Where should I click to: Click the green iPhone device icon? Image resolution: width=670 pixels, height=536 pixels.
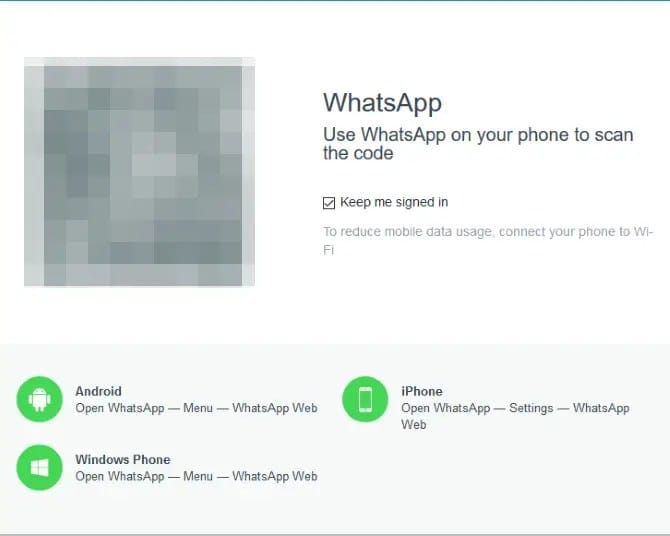click(365, 399)
